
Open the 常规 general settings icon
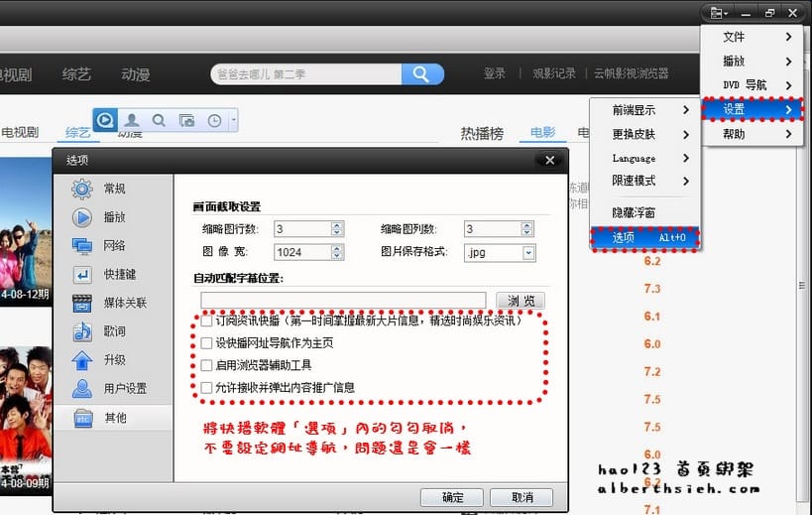(x=82, y=190)
